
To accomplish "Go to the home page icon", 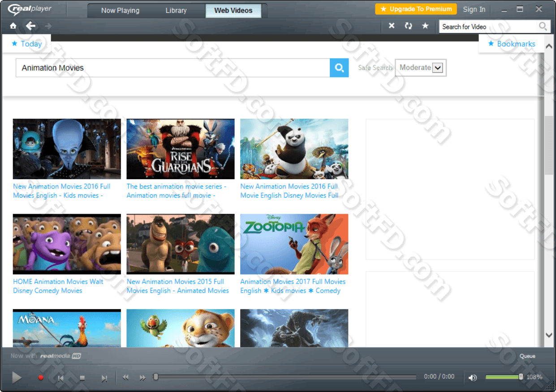I will coord(13,26).
